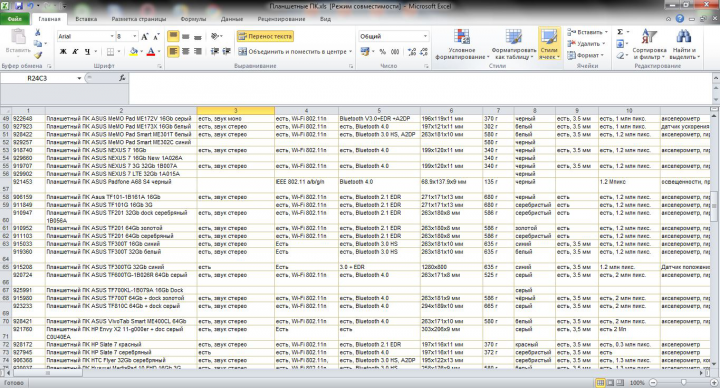Click the bottom vertical align icon
720x388 pixels.
pos(197,36)
